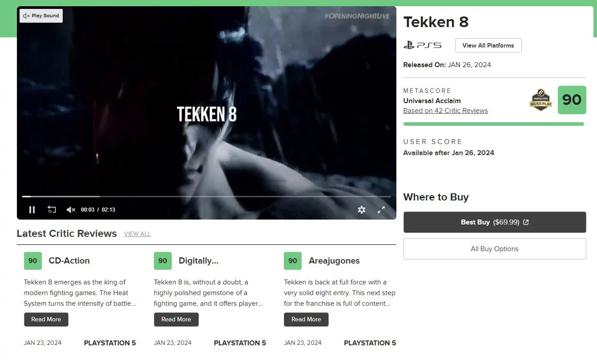The width and height of the screenshot is (597, 364).
Task: Click the Play Sound button
Action: click(41, 16)
